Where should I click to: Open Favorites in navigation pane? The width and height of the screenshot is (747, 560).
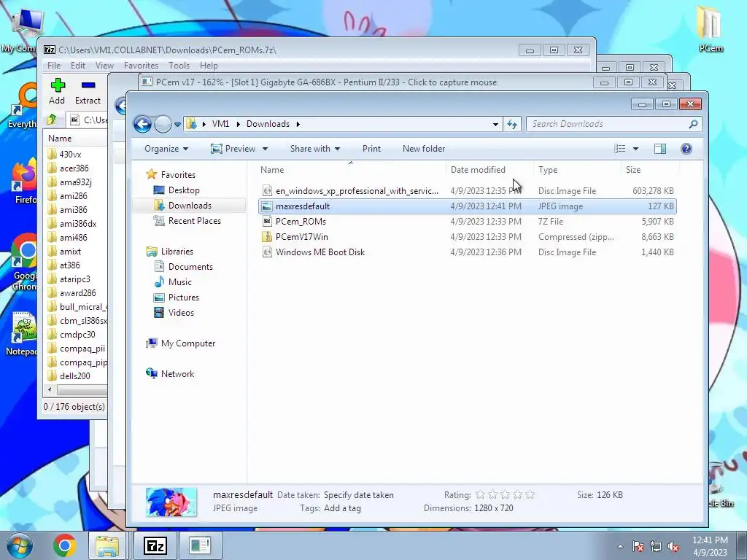tap(178, 175)
